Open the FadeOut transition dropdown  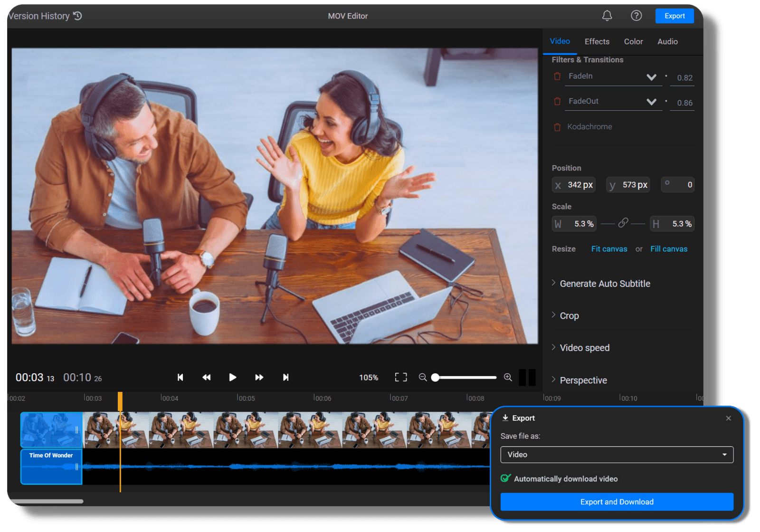tap(651, 101)
